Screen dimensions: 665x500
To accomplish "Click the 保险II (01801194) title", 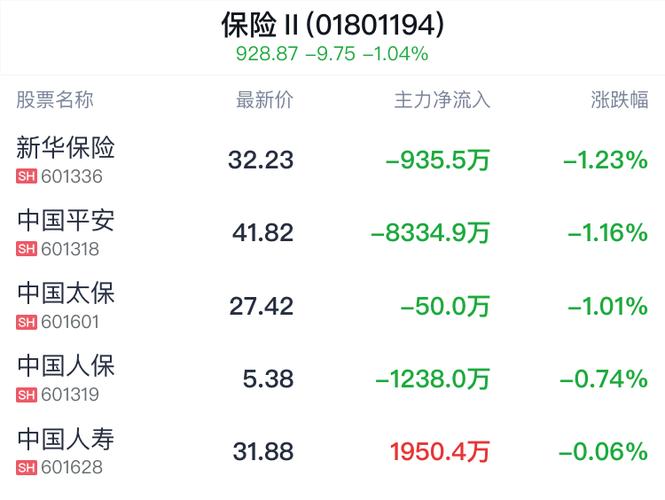I will [x=332, y=25].
